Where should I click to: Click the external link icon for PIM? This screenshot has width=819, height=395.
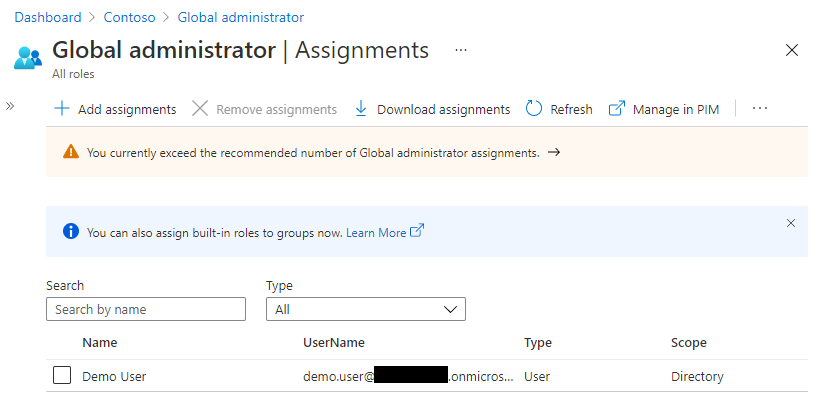(617, 109)
